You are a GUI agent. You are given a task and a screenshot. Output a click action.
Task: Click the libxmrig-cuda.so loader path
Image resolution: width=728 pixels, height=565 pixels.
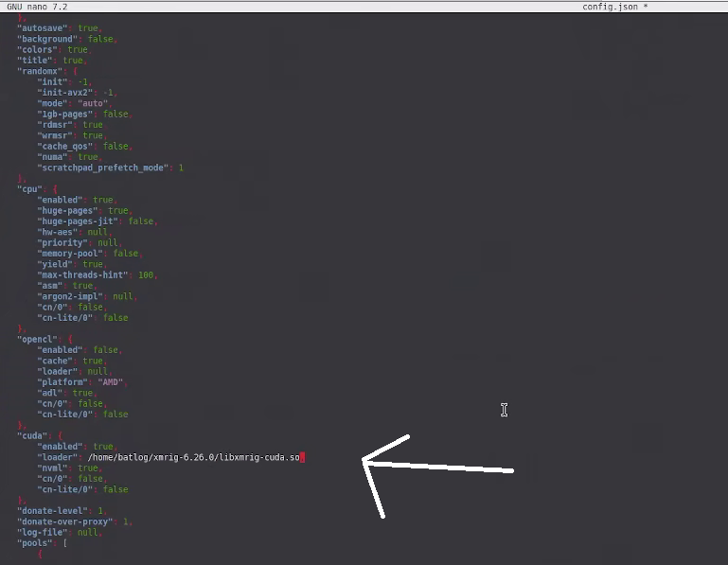[194, 457]
